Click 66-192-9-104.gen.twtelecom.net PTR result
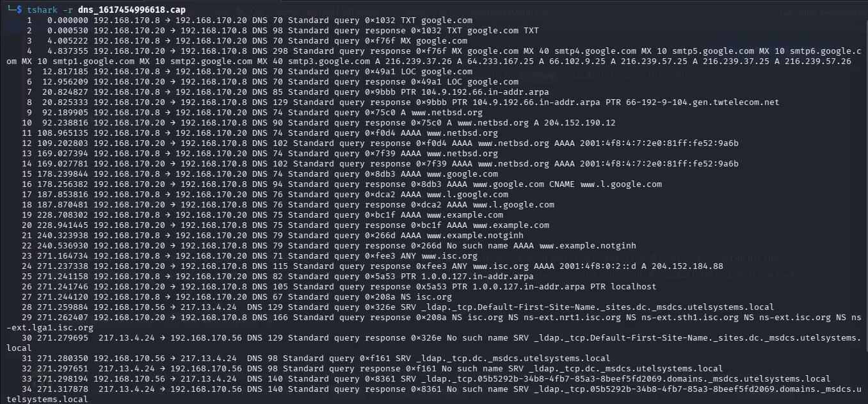This screenshot has height=404, width=868. click(703, 102)
